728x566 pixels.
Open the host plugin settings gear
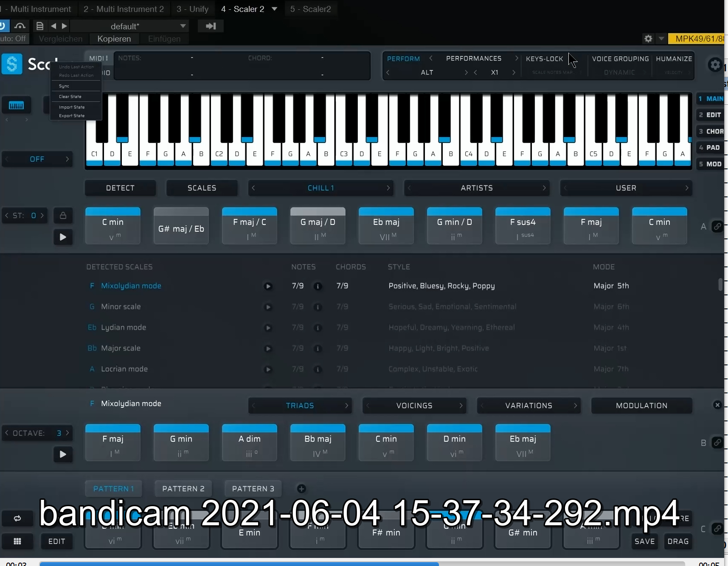648,39
